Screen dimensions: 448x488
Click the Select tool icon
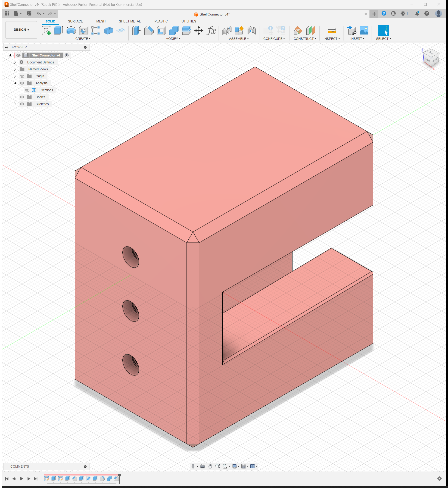(x=383, y=31)
